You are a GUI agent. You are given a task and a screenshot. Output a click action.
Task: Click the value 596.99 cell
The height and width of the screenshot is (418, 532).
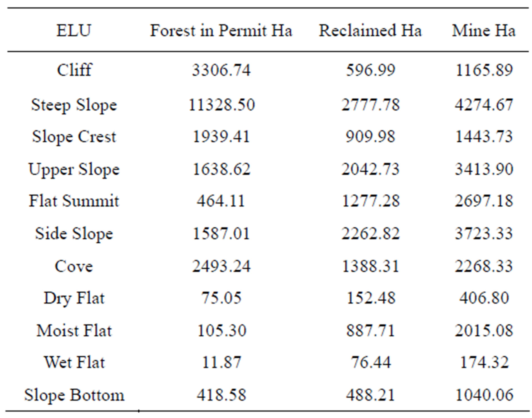(371, 70)
